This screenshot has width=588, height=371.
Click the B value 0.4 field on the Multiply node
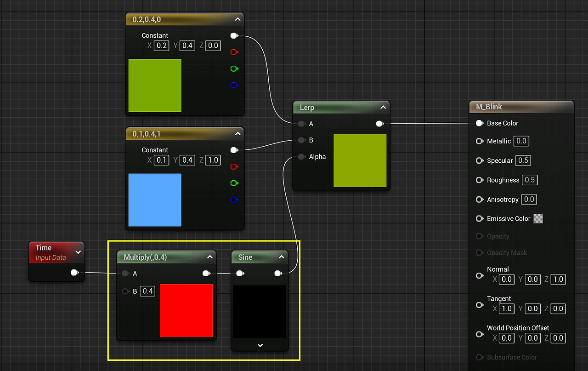tap(147, 291)
